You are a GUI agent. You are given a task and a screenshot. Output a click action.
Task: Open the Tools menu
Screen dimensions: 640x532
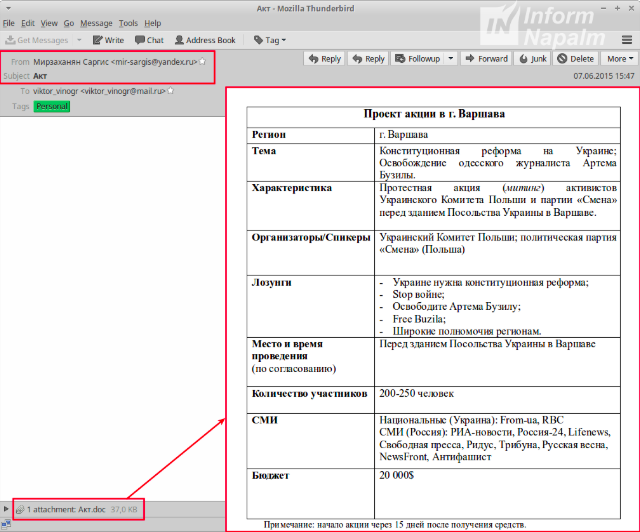tap(128, 23)
